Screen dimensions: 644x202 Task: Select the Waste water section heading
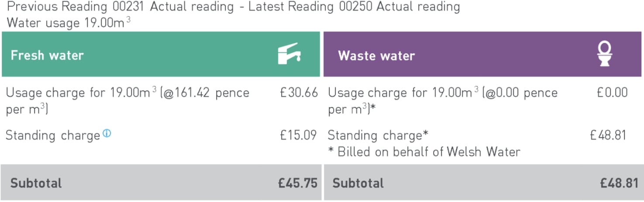tap(376, 55)
